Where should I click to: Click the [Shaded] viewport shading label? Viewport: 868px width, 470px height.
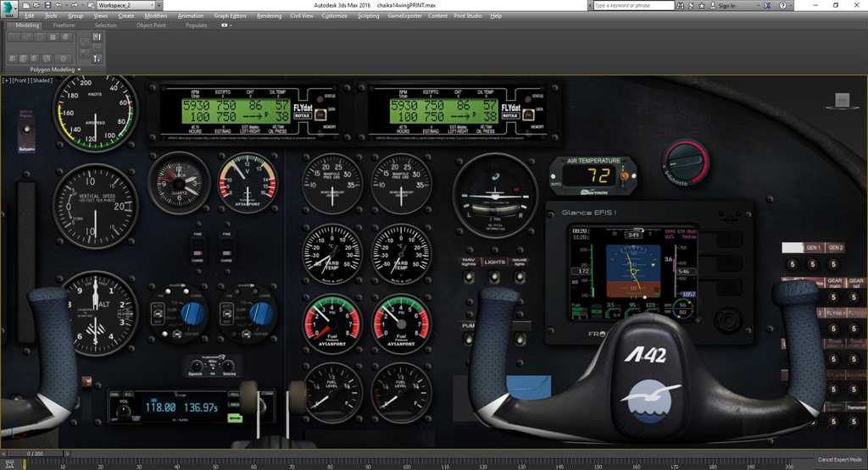coord(42,80)
